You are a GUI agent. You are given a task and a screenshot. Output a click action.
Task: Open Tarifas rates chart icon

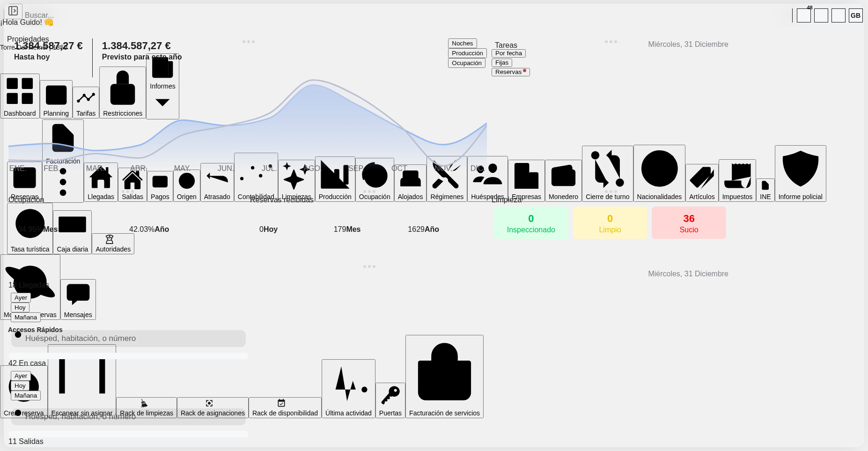tap(86, 102)
